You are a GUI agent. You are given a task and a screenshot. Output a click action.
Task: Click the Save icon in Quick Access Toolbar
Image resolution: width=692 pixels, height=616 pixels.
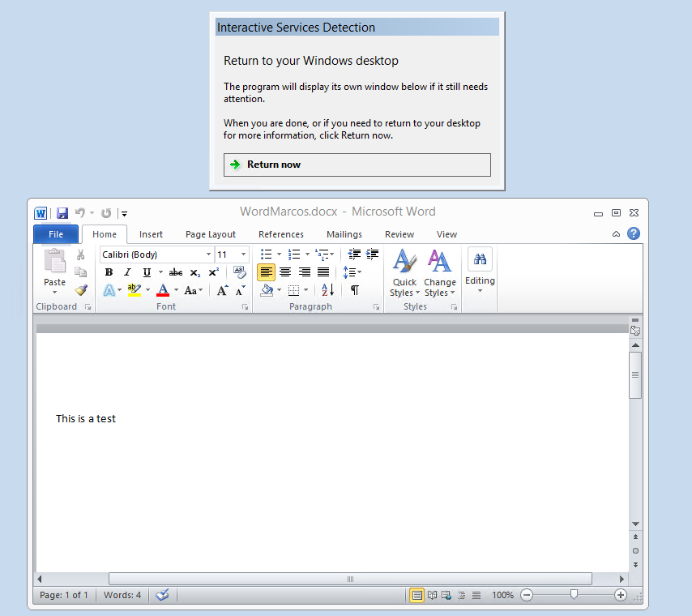(62, 213)
